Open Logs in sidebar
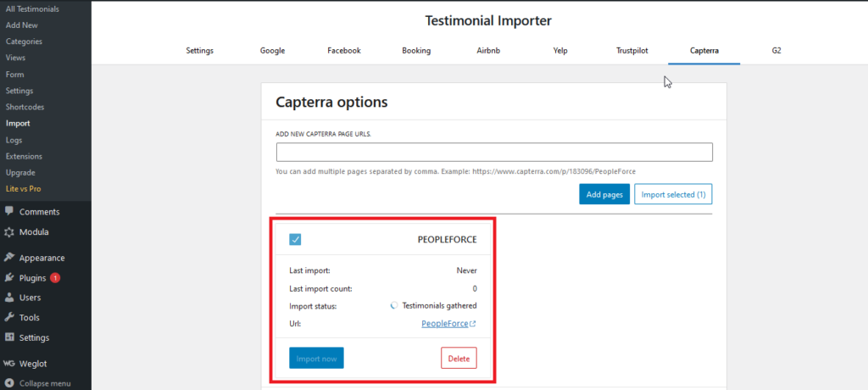The image size is (868, 390). point(14,140)
